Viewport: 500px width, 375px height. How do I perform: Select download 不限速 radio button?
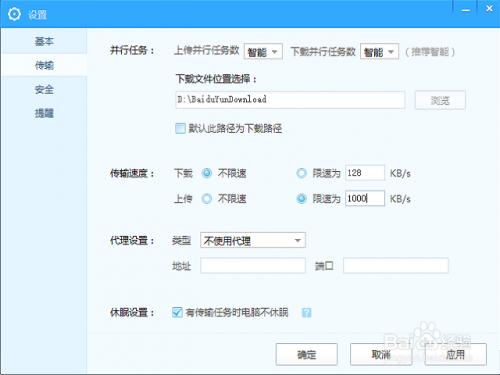click(207, 173)
